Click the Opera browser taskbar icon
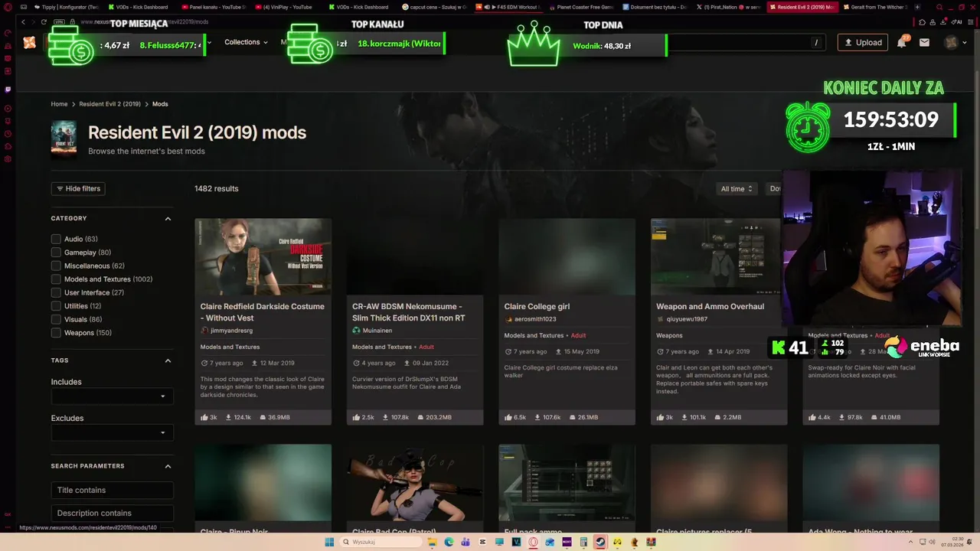This screenshot has height=551, width=980. [x=534, y=542]
